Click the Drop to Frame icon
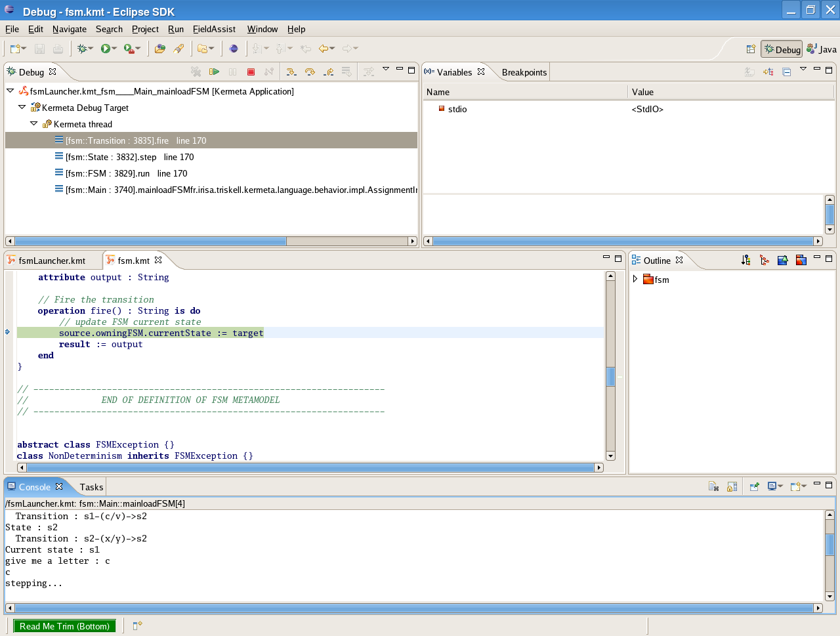 coord(346,72)
